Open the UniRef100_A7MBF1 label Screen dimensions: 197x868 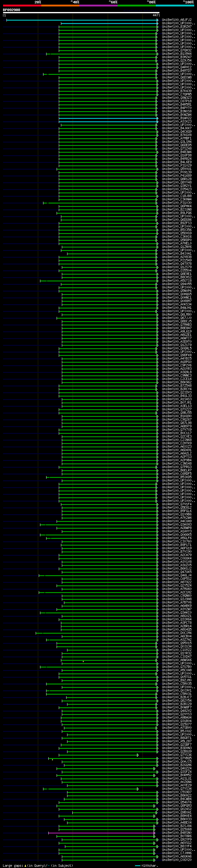177,139
